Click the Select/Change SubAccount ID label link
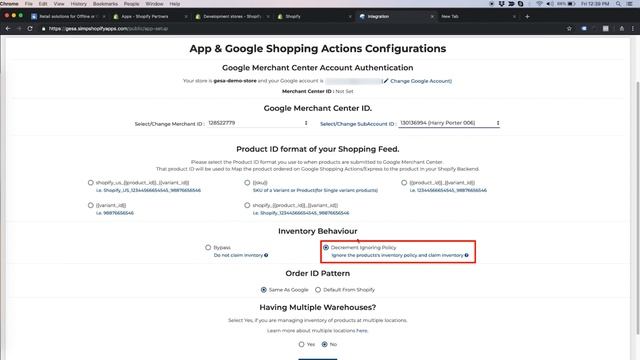The width and height of the screenshot is (640, 360). click(358, 124)
